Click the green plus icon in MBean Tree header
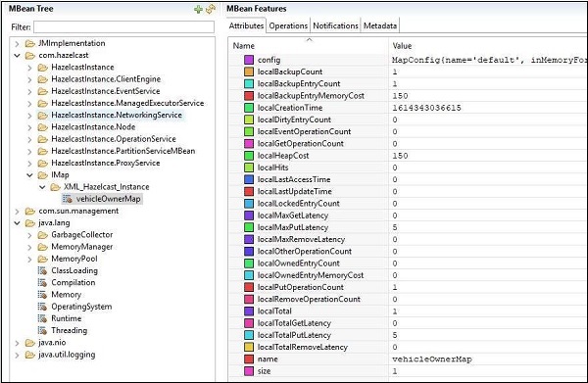Image resolution: width=588 pixels, height=383 pixels. tap(198, 9)
